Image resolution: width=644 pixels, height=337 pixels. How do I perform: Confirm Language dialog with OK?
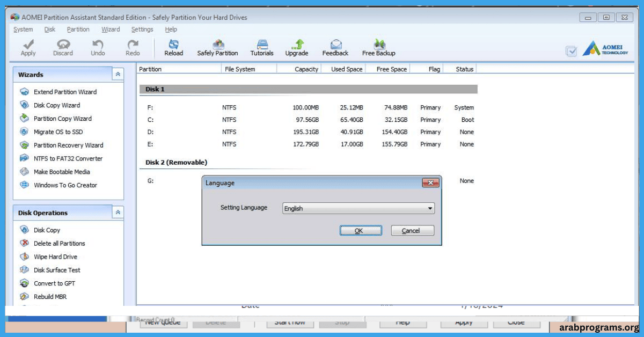361,231
